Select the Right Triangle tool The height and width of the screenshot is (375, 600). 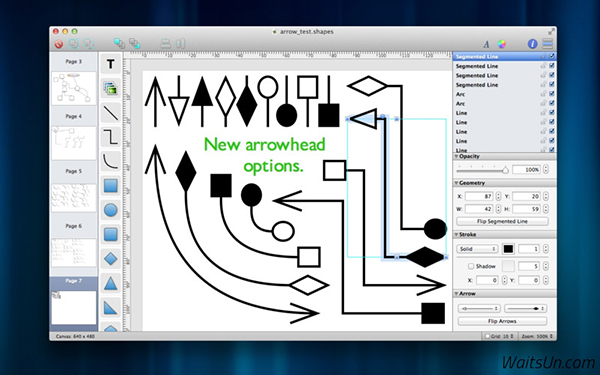111,308
